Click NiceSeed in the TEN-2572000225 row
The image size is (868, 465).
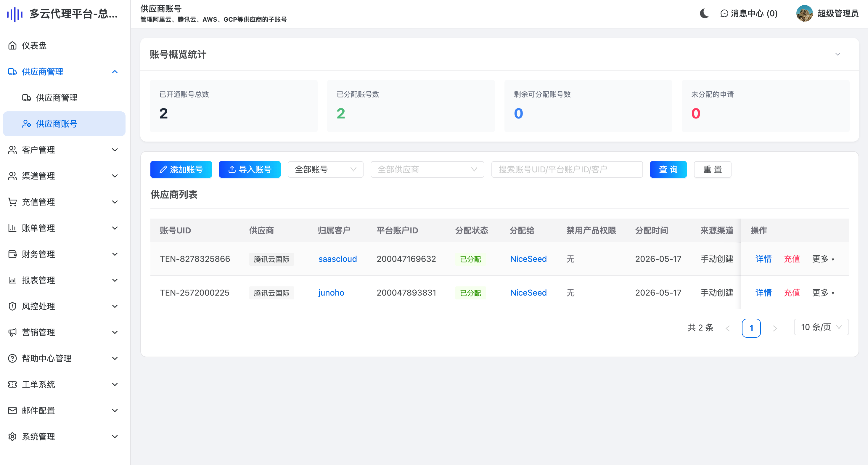coord(528,293)
